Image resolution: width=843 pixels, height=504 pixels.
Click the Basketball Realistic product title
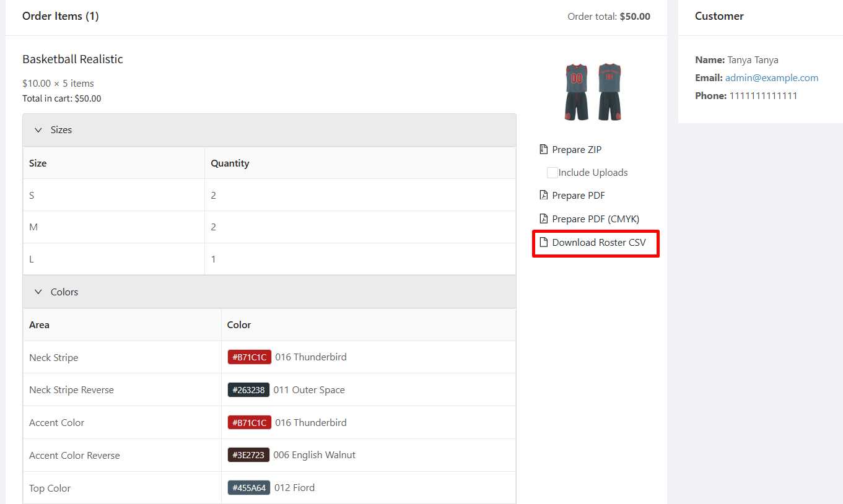(x=72, y=59)
